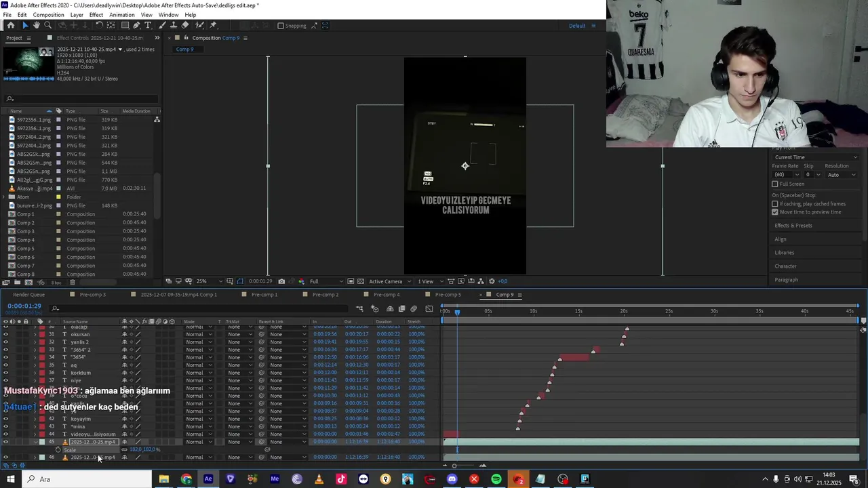The image size is (868, 488).
Task: Click the Home icon in toolbar
Action: click(x=11, y=25)
